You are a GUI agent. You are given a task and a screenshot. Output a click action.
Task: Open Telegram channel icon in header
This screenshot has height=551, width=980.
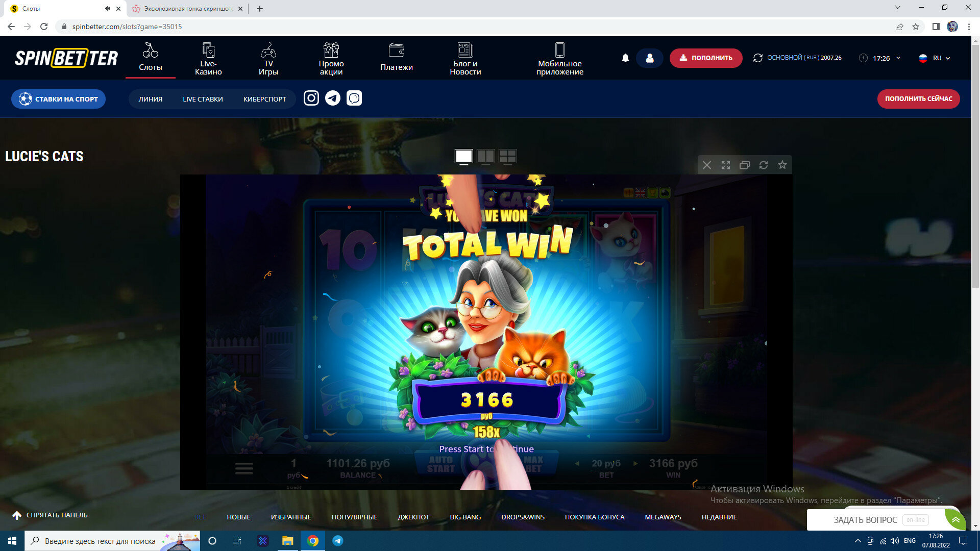(333, 98)
